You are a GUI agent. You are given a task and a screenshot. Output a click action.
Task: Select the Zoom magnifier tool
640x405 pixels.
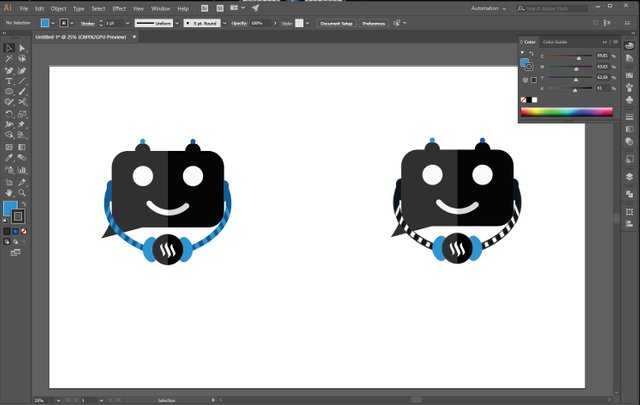coord(22,193)
